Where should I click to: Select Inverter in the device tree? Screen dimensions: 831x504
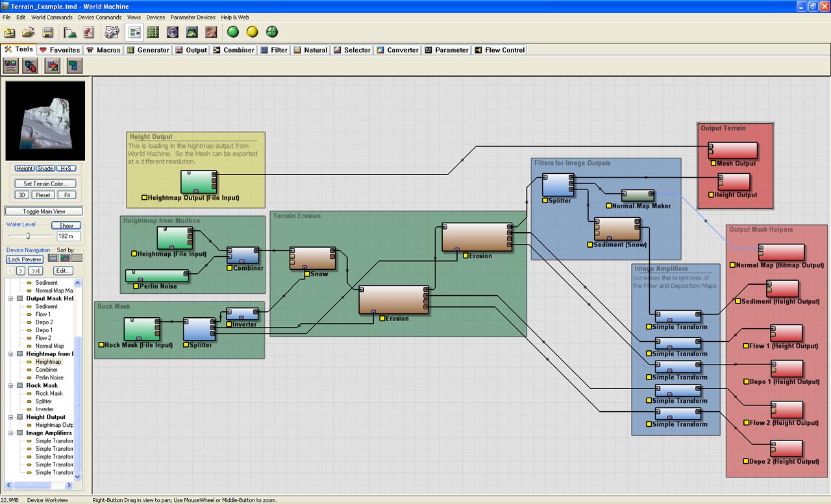coord(45,409)
